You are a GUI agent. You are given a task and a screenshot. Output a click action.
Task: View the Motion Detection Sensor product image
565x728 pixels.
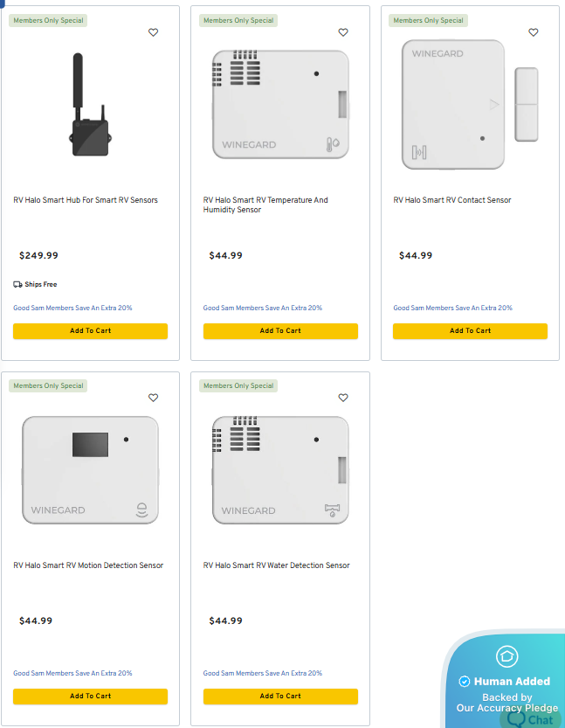91,470
